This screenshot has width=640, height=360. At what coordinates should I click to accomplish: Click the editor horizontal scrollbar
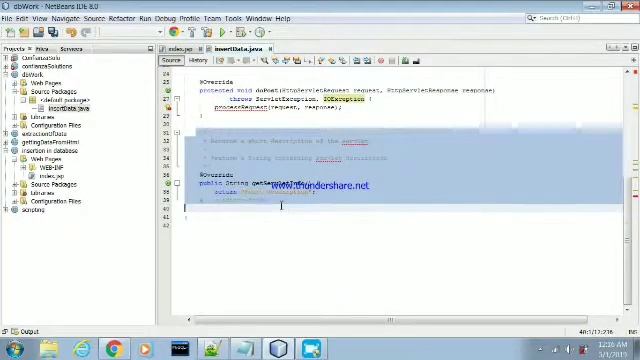(x=390, y=320)
